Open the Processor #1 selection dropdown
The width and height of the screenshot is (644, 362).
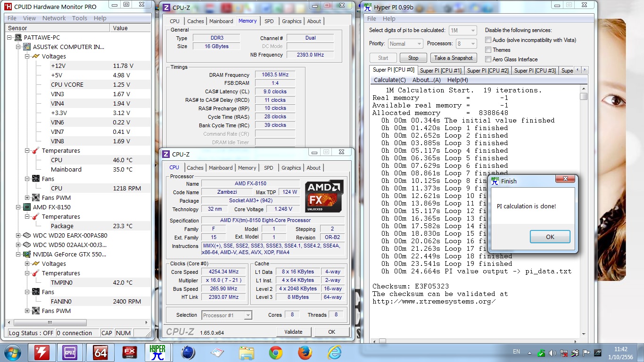(227, 315)
